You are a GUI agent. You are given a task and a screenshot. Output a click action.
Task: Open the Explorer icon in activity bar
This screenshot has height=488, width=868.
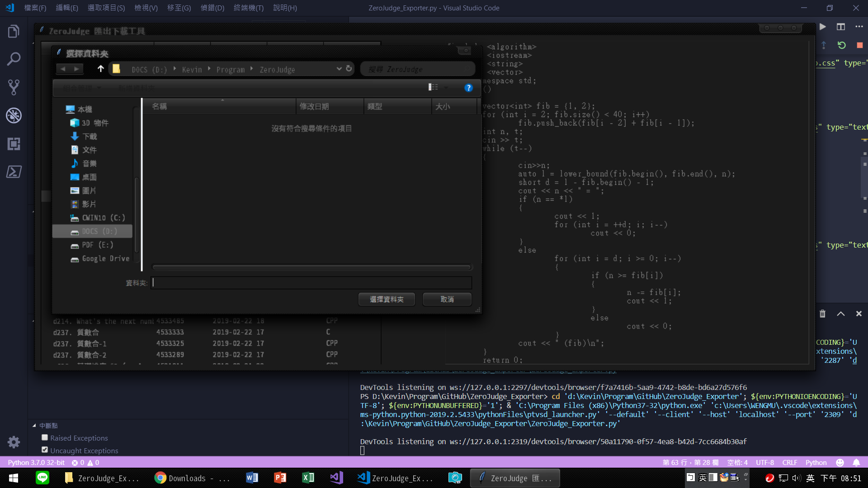[14, 32]
